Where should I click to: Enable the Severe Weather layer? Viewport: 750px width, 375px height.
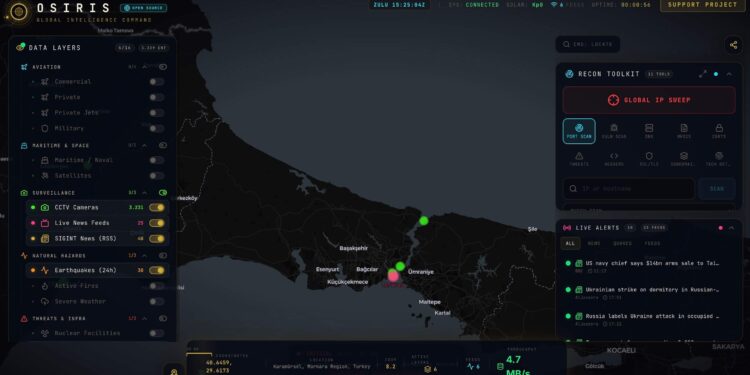156,301
